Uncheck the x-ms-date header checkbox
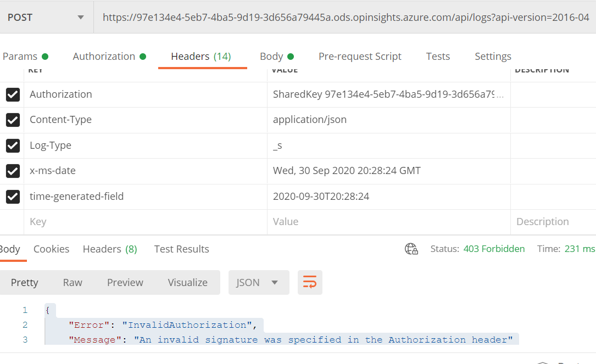The image size is (596, 364). pyautogui.click(x=13, y=170)
